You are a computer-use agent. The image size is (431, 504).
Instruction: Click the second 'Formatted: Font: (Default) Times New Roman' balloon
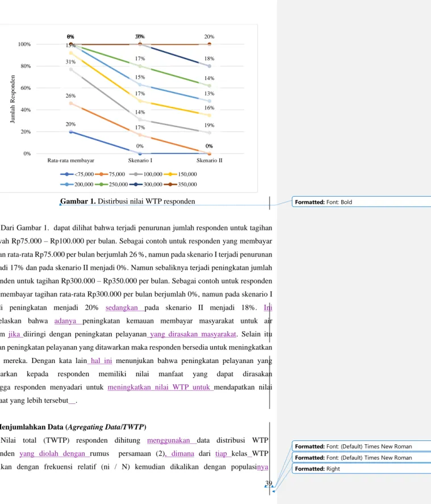(361, 457)
